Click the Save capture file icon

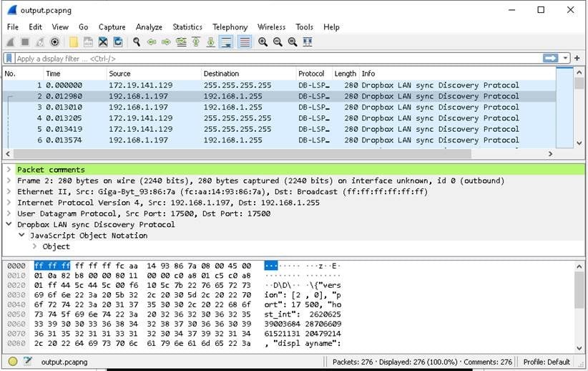[x=88, y=42]
